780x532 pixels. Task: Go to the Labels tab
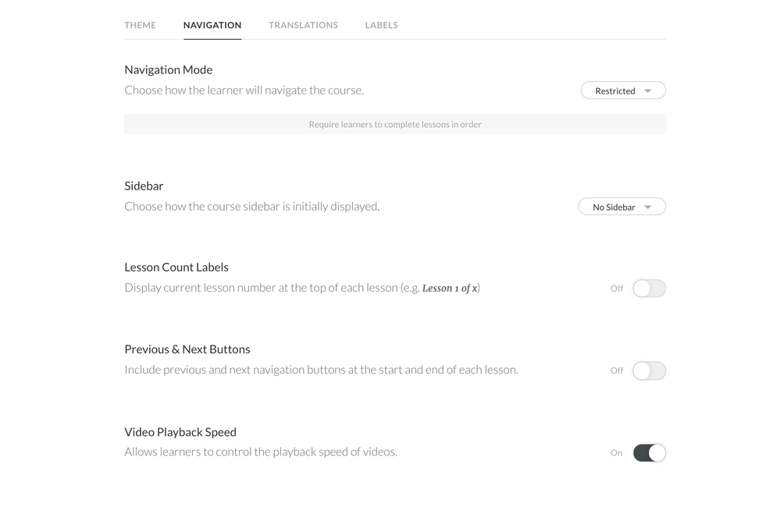(381, 25)
